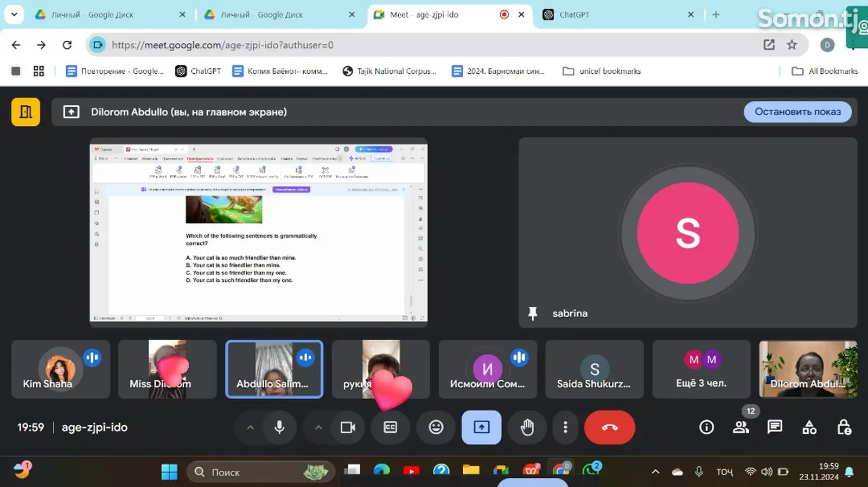
Task: Show the participants list
Action: [741, 427]
